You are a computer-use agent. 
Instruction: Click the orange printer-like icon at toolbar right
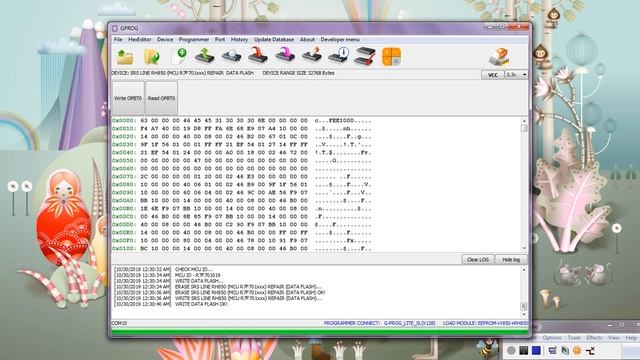pos(499,57)
